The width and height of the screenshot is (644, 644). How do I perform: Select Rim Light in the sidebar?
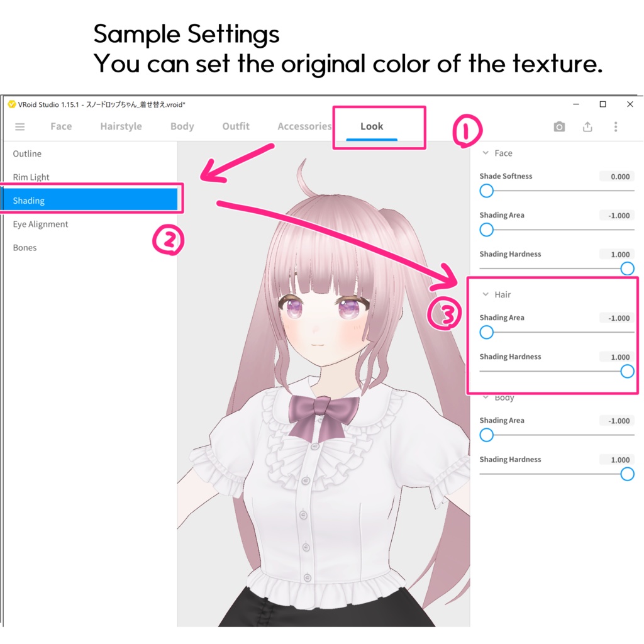pos(31,177)
